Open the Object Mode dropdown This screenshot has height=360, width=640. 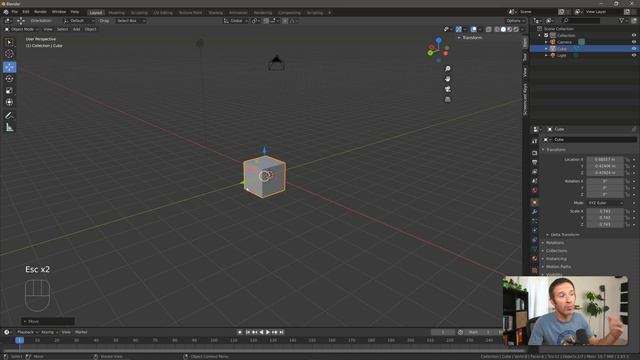click(21, 29)
